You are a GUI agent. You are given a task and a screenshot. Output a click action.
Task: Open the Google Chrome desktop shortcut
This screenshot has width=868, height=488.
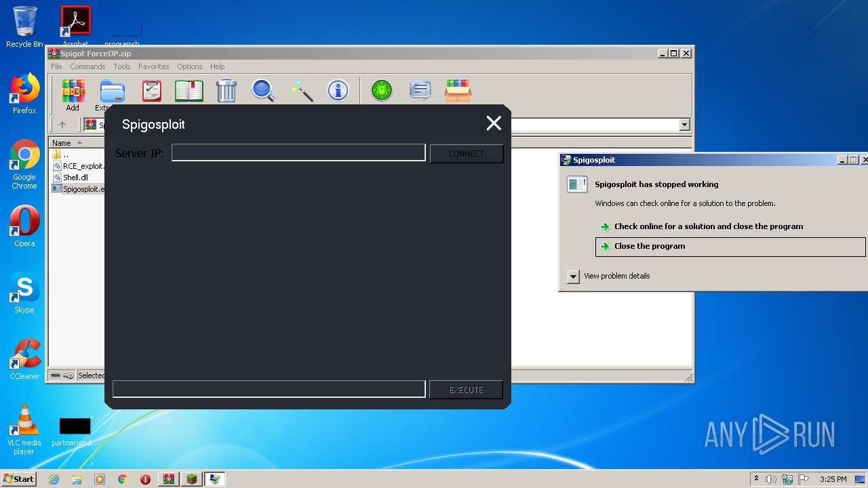[x=24, y=165]
